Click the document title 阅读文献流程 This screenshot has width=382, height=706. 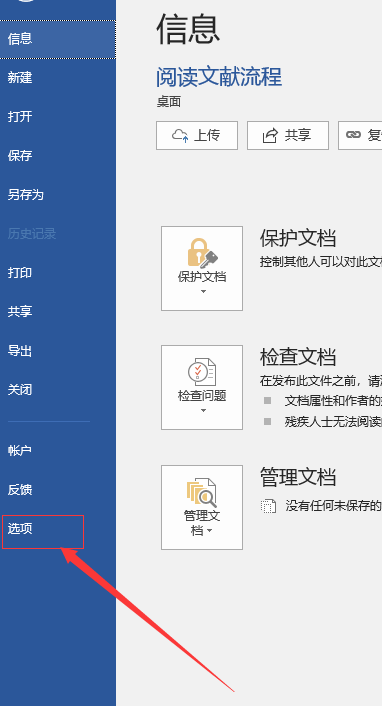click(219, 77)
